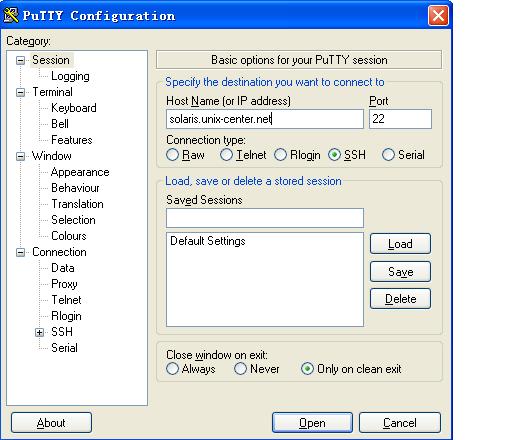Collapse the Window tree node

coord(20,156)
